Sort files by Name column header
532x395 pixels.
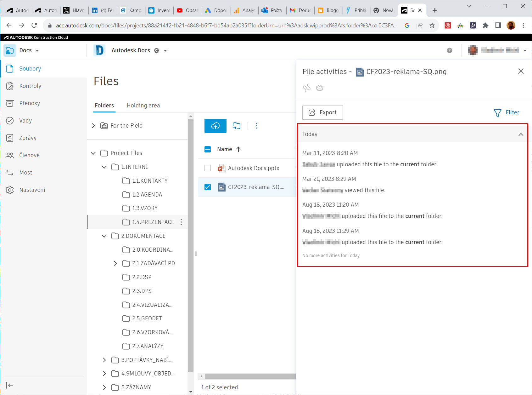(x=225, y=149)
